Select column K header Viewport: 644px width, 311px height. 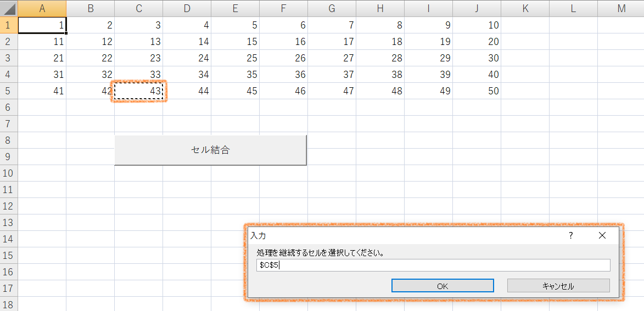coord(525,8)
